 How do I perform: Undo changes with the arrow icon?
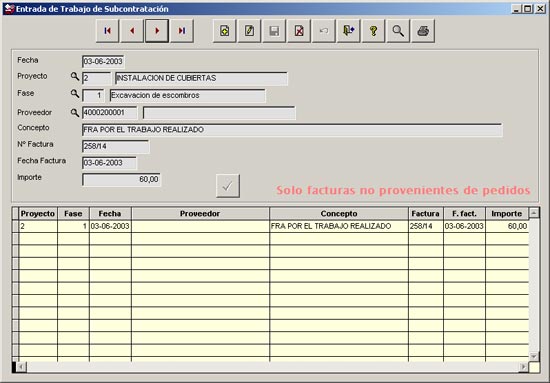[x=324, y=31]
